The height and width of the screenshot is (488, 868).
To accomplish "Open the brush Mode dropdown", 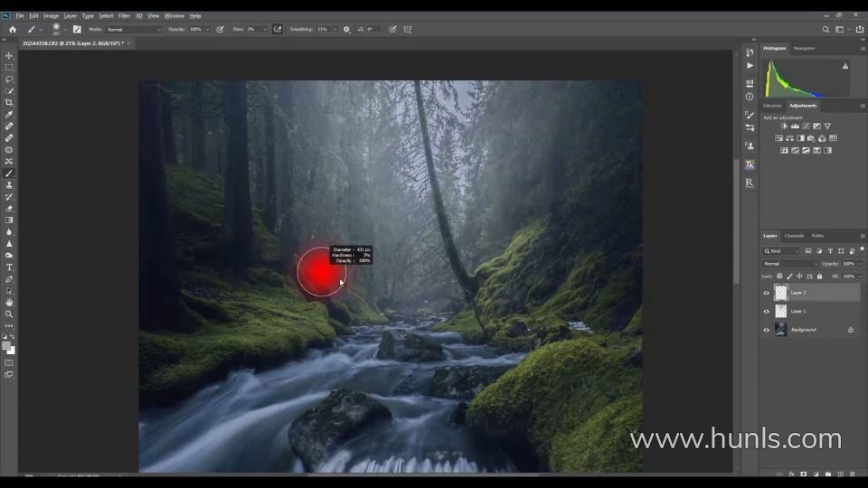I will coord(133,29).
